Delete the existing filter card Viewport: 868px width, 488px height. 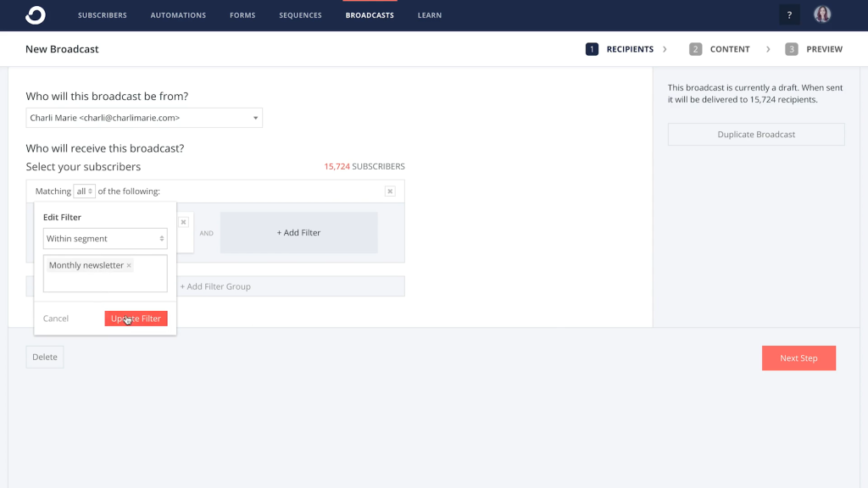[183, 222]
